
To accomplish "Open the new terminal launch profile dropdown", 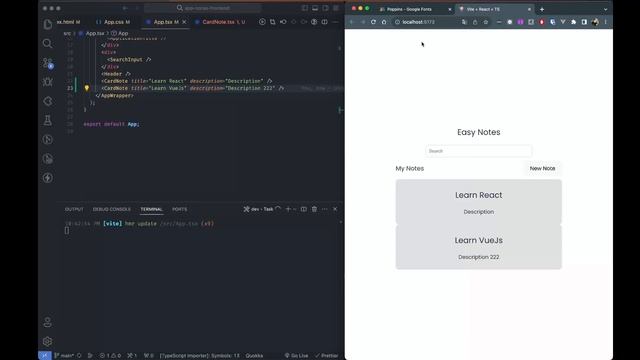I will click(295, 209).
